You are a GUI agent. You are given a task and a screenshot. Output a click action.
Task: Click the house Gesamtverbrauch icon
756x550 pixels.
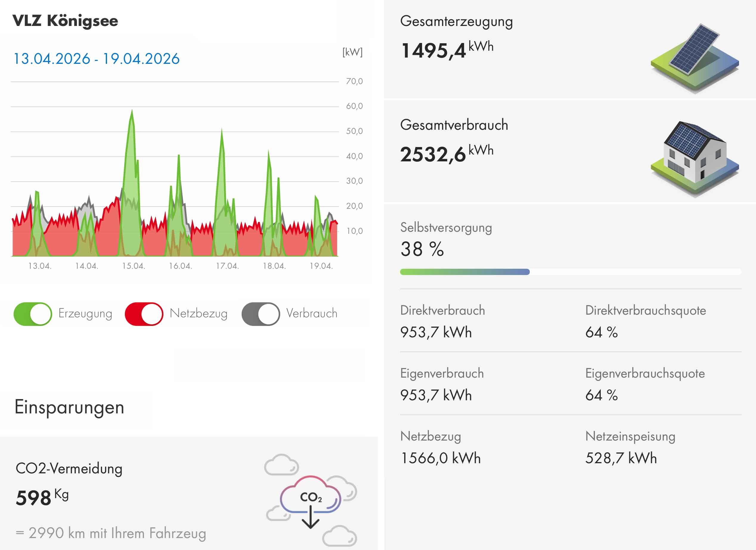(x=694, y=157)
